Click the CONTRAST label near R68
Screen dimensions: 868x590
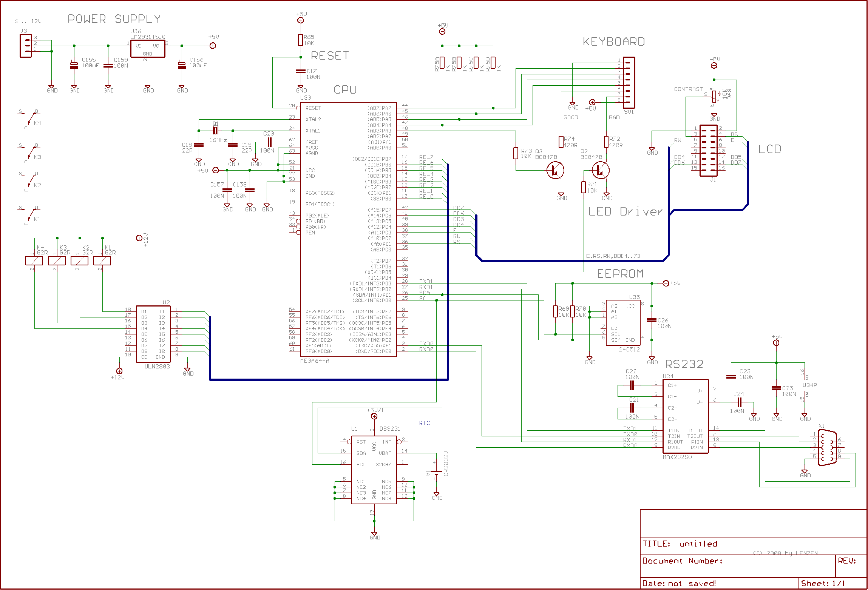pos(689,89)
